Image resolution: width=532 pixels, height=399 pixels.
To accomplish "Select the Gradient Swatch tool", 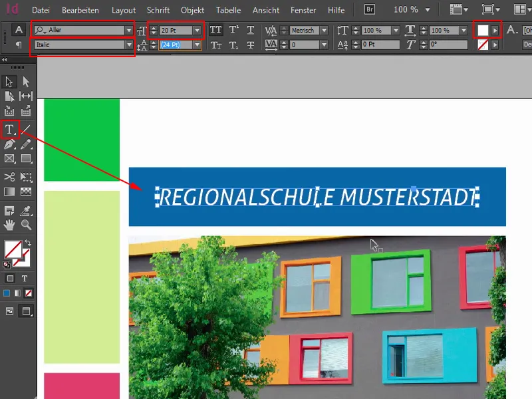I will (9, 192).
